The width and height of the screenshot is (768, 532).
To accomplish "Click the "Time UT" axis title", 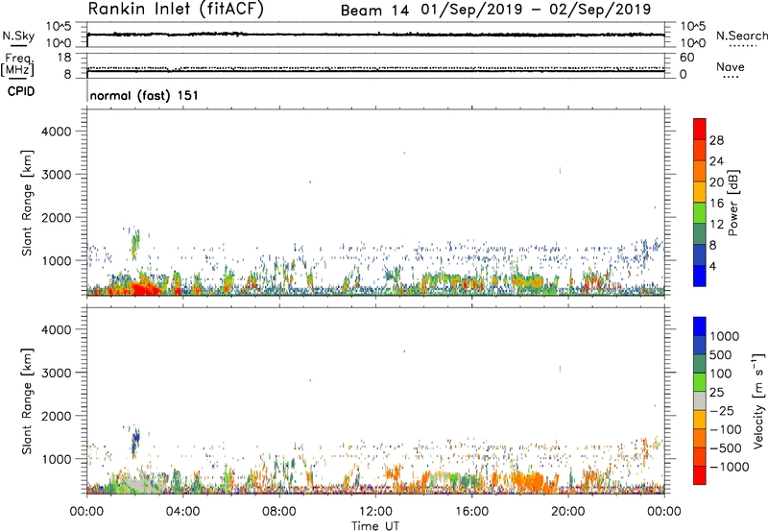I will coord(375,526).
